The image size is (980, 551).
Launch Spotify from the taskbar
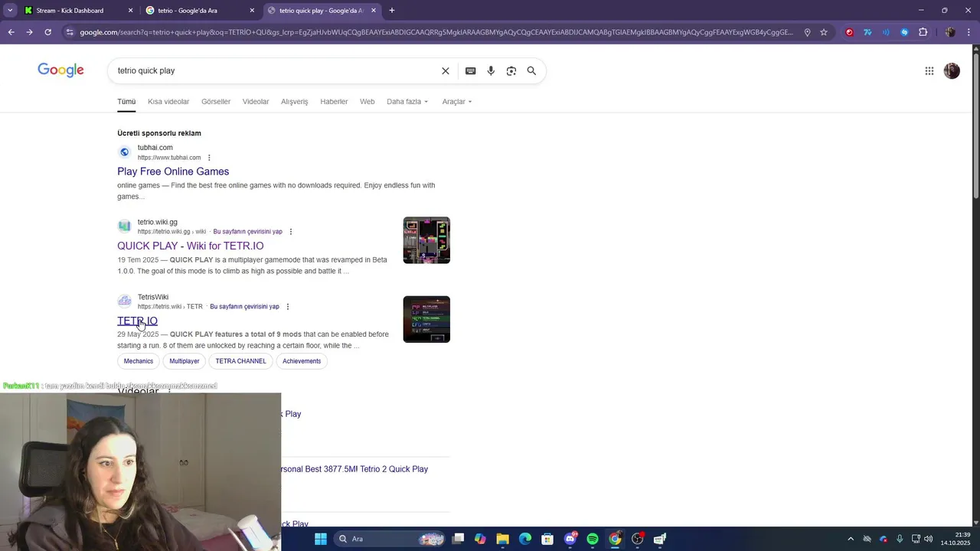click(x=593, y=539)
